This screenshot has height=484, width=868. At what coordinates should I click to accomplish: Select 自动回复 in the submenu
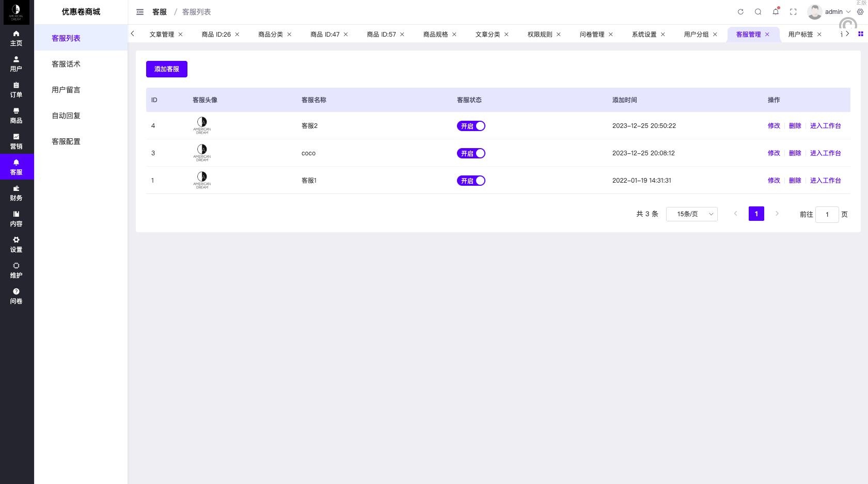click(x=66, y=116)
